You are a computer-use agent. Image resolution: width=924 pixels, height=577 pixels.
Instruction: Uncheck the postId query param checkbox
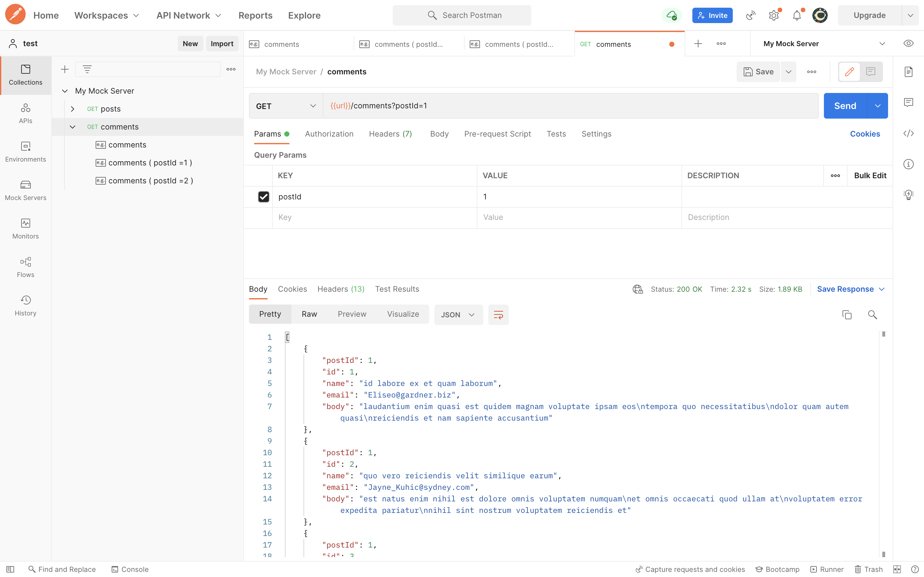[x=263, y=197]
